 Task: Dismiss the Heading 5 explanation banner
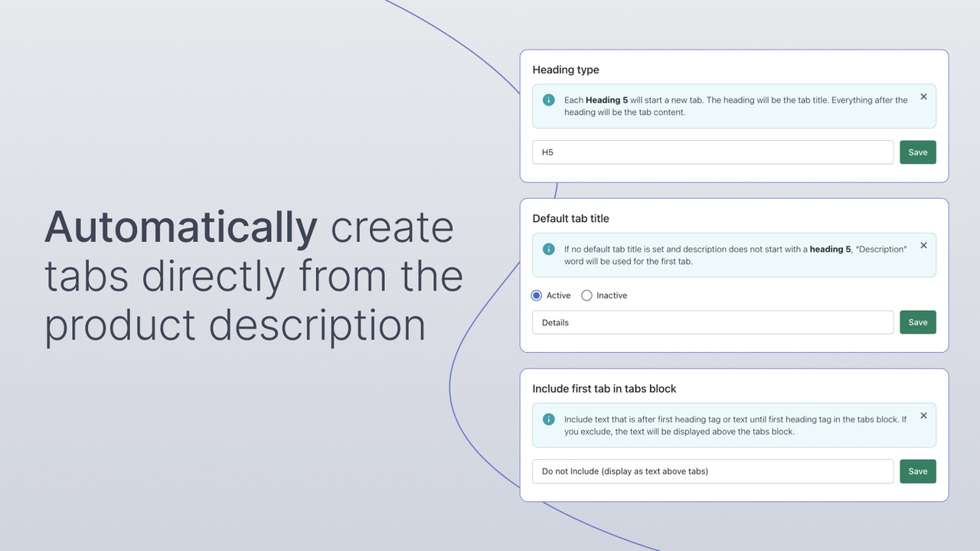(x=923, y=96)
